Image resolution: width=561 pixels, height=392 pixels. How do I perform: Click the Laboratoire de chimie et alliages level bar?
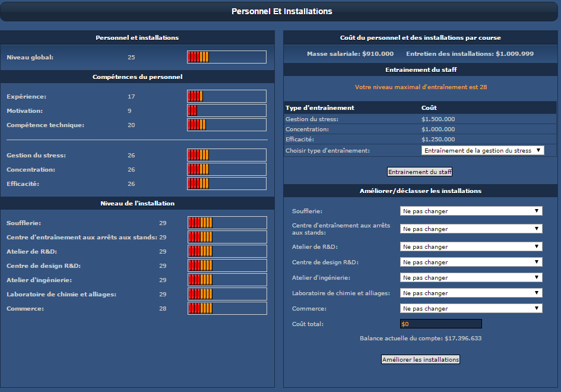coord(227,294)
